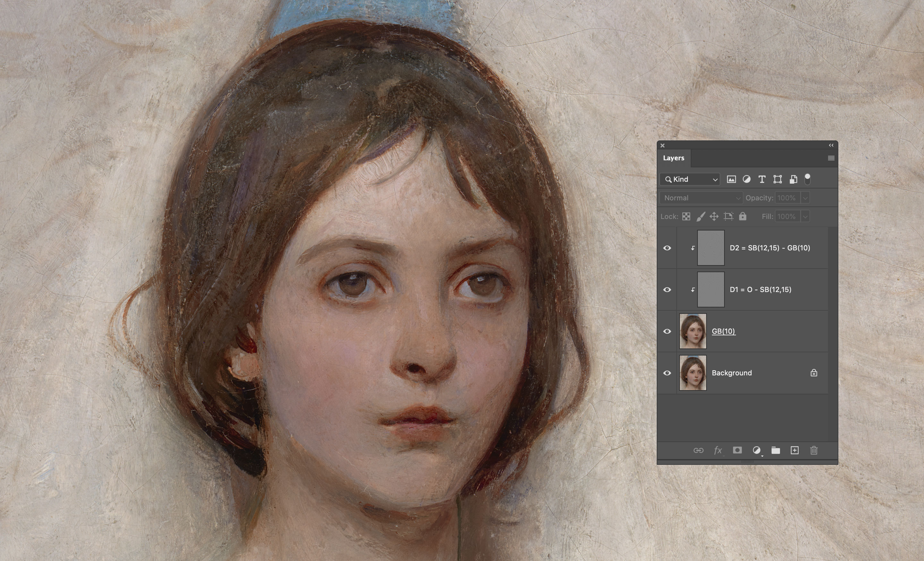Create a new group folder icon
The height and width of the screenshot is (561, 924).
[x=775, y=450]
